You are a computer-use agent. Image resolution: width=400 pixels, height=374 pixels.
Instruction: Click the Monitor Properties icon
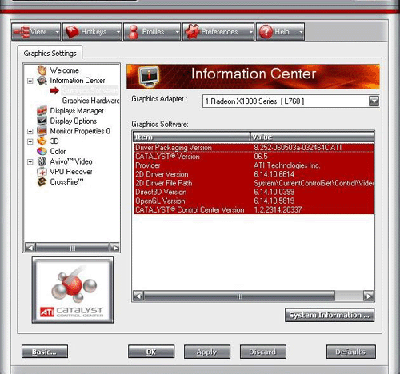42,131
